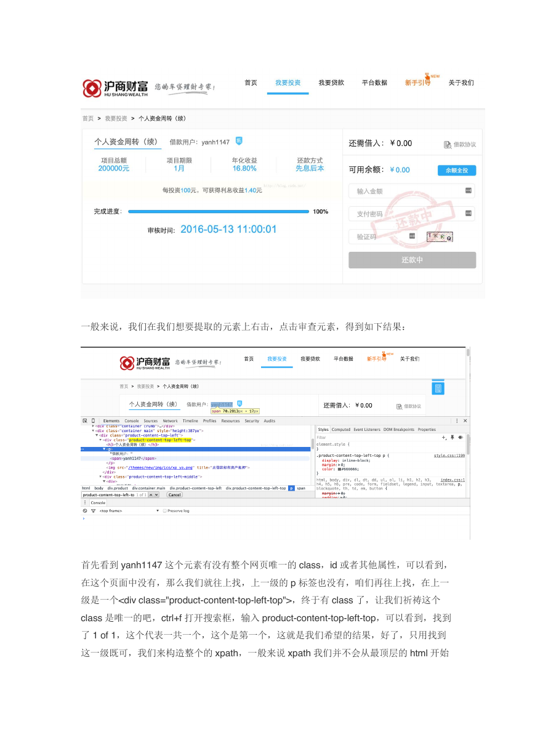Collapse the selected p node arrow
Screen dimensions: 535x756
point(104,449)
